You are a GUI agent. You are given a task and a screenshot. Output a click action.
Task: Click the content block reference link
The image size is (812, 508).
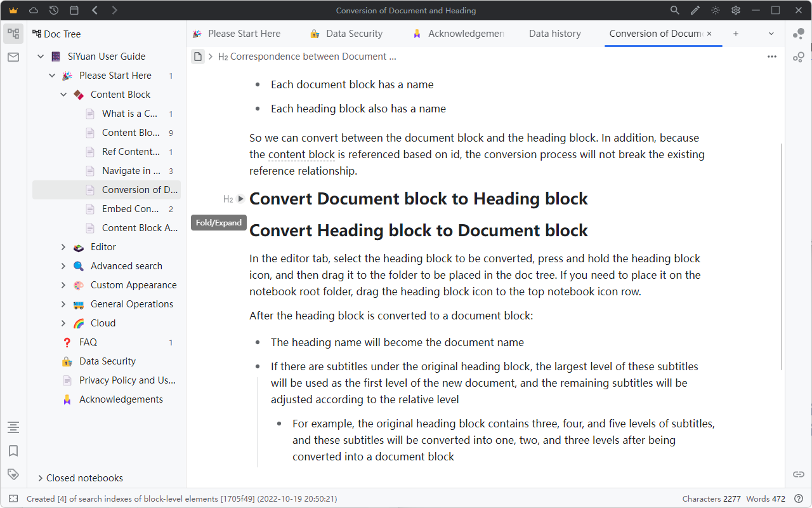[301, 154]
